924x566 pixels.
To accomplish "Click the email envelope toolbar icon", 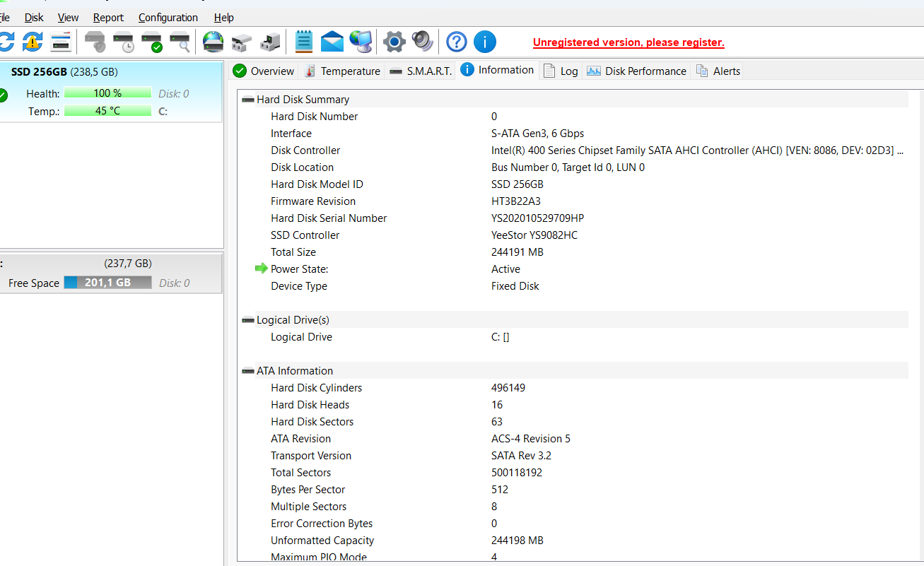I will point(332,42).
